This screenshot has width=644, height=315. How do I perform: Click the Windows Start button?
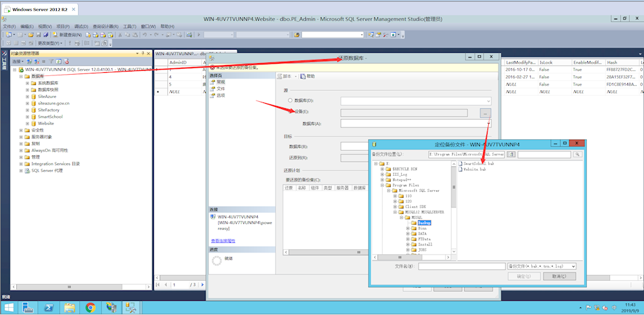[x=9, y=308]
